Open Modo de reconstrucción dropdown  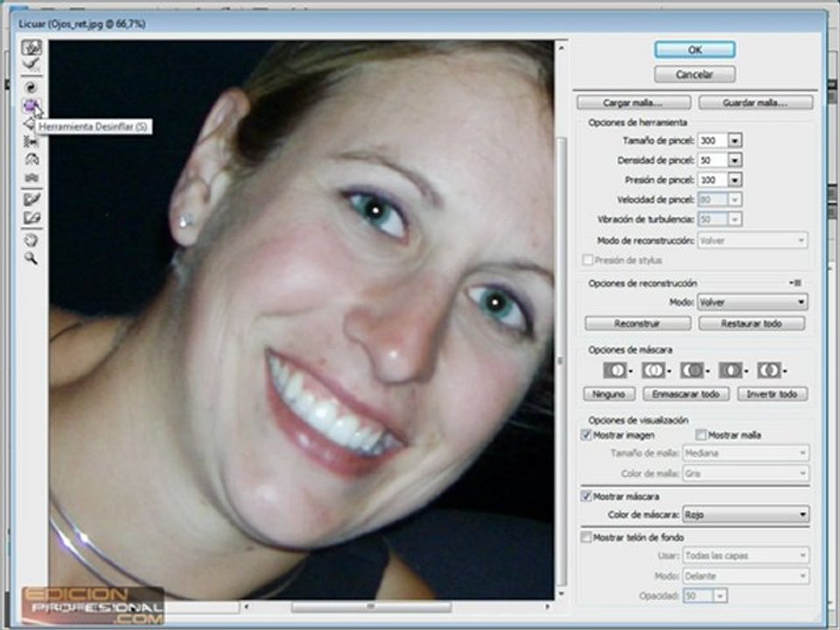[x=752, y=241]
